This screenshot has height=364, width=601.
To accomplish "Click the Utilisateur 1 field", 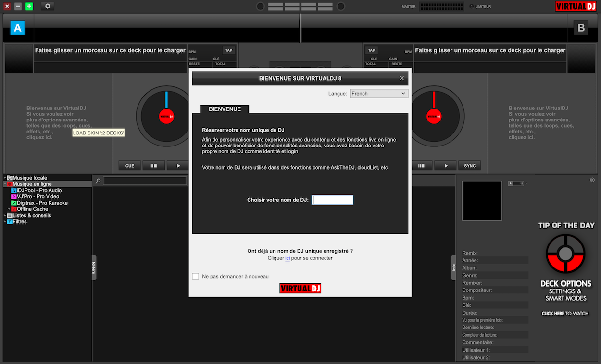I will pyautogui.click(x=495, y=350).
